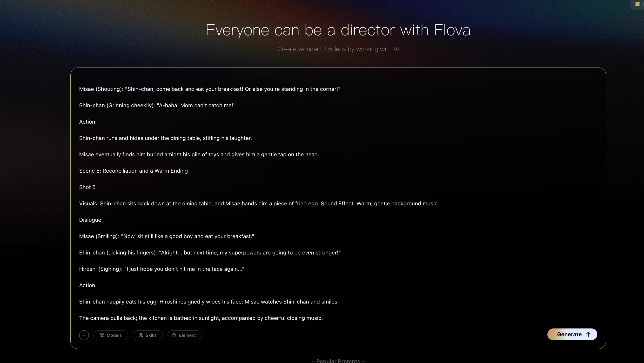Expand the Element picker
Screen dimensions: 644x363
point(185,335)
